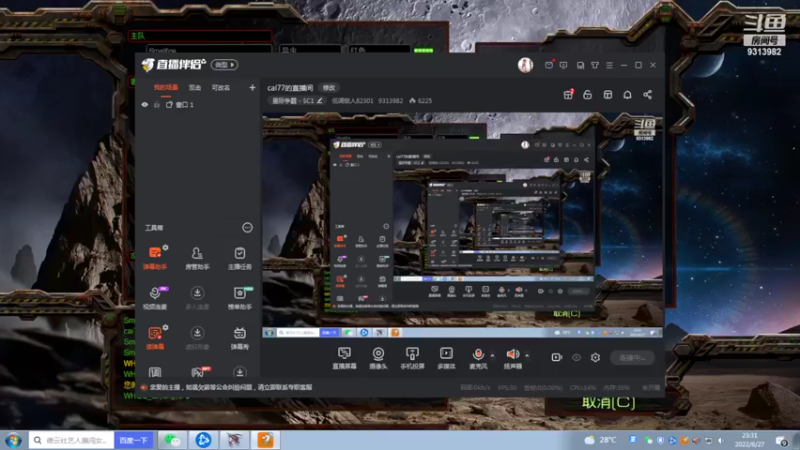The height and width of the screenshot is (450, 800).
Task: Click the live preview canvas thumbnail
Action: pos(462,225)
